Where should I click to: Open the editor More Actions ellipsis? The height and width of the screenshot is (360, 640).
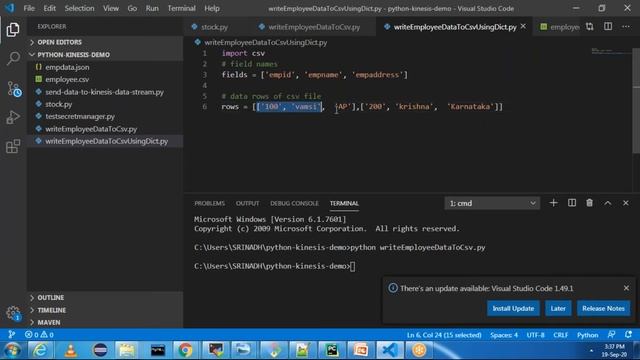click(626, 27)
